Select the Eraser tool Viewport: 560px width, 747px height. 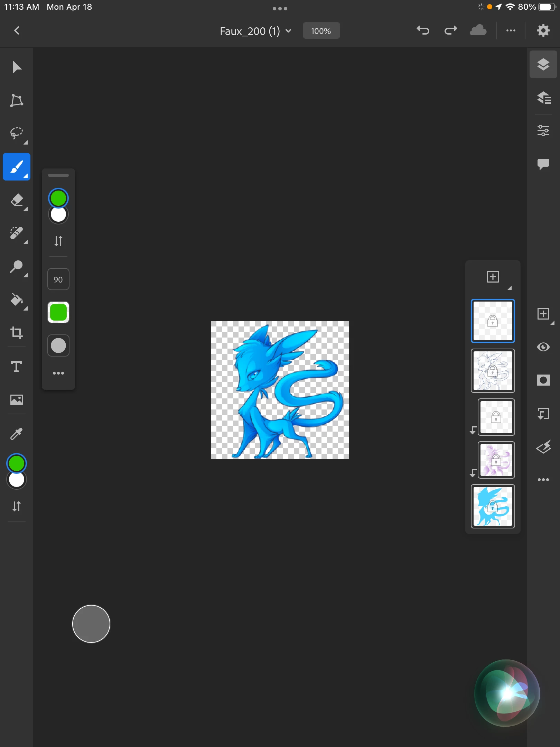17,200
